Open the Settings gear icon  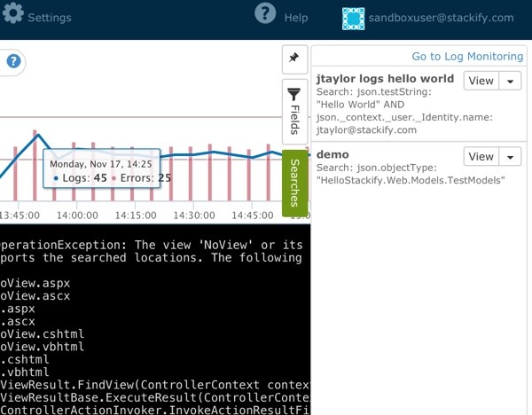coord(12,13)
